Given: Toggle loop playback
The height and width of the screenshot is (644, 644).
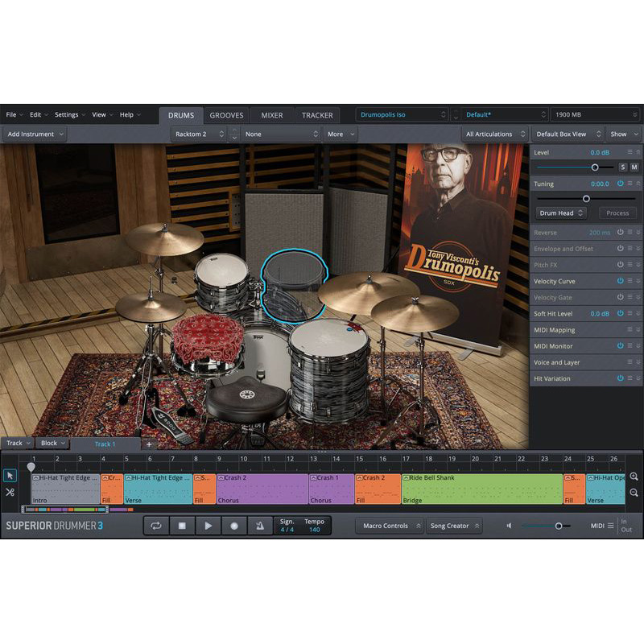Looking at the screenshot, I should [156, 526].
